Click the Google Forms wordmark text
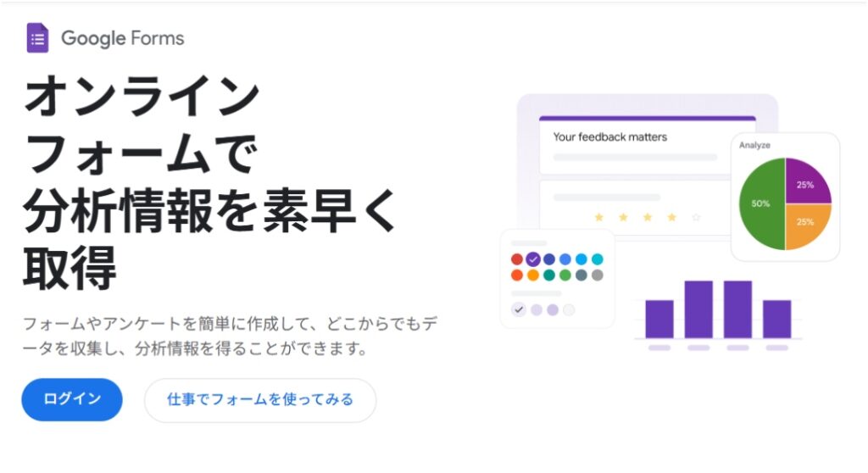 click(122, 38)
